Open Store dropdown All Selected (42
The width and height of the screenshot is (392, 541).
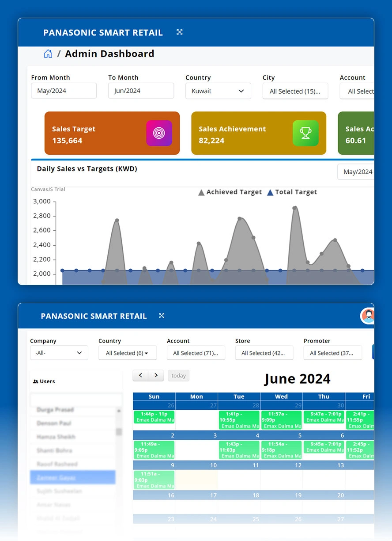coord(264,353)
